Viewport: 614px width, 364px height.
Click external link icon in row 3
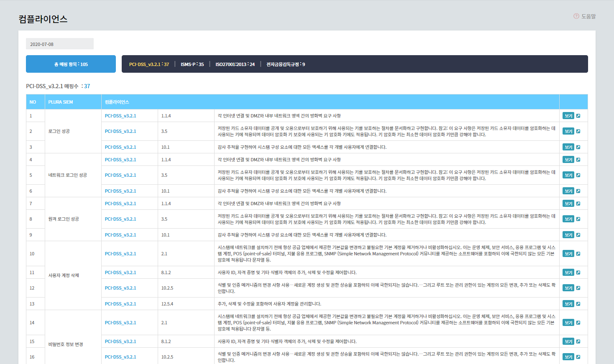click(578, 147)
